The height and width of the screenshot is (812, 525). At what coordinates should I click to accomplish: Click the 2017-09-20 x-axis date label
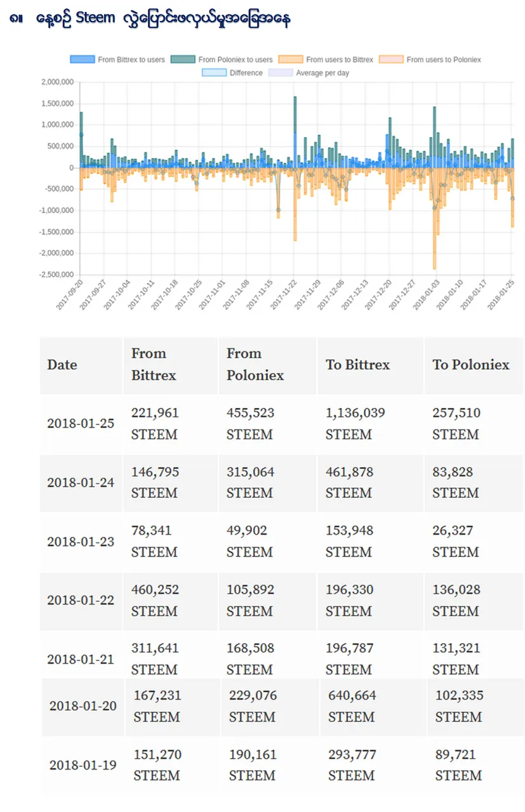point(69,295)
